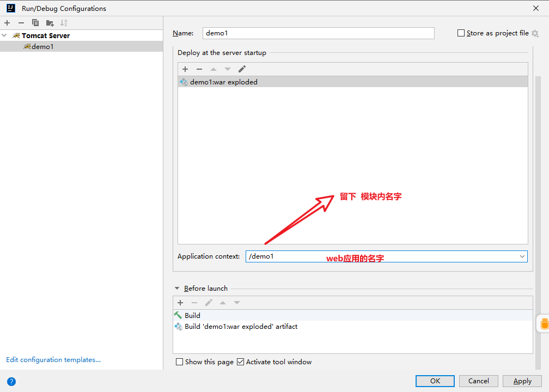549x392 pixels.
Task: Click the Cancel button
Action: coord(479,381)
